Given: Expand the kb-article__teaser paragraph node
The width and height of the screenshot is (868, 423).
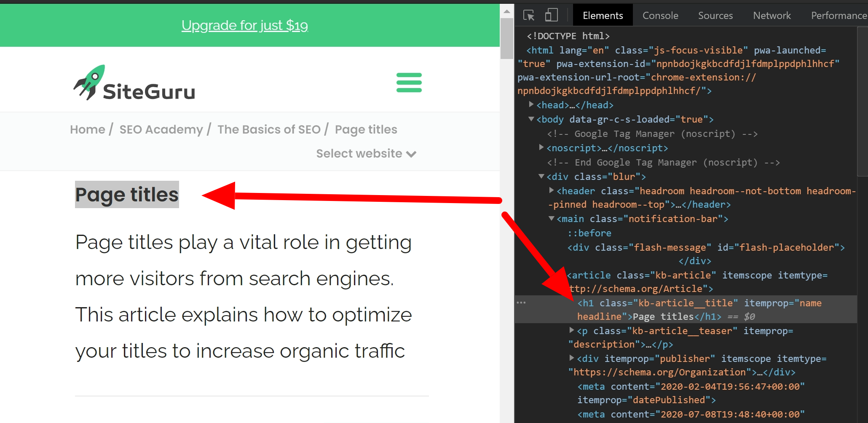Looking at the screenshot, I should click(x=571, y=331).
